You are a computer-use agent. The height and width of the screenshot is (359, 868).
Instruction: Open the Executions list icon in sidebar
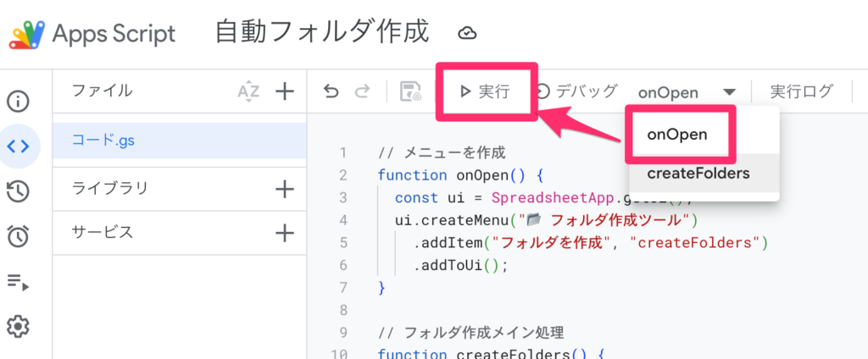[19, 282]
